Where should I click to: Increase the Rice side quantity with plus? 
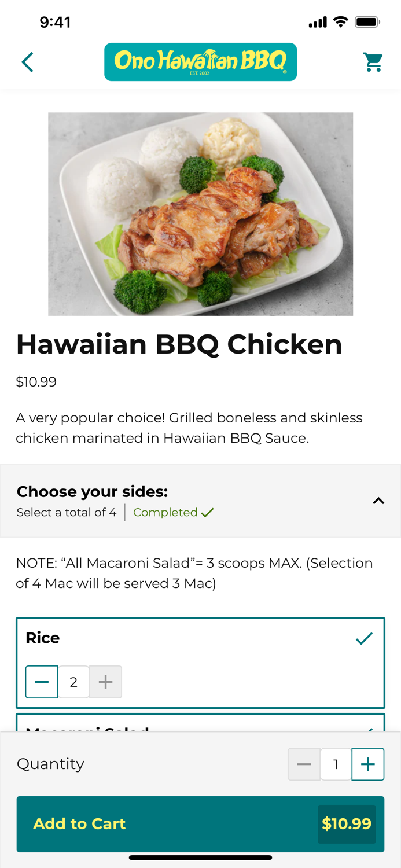[105, 682]
